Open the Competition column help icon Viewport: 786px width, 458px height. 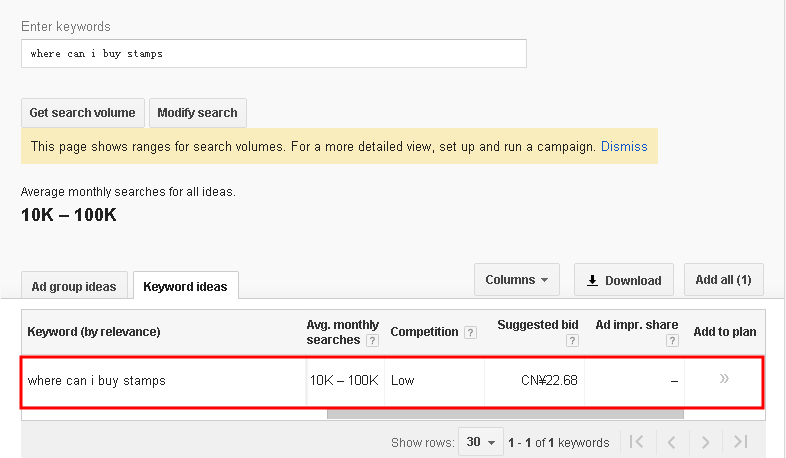coord(470,332)
